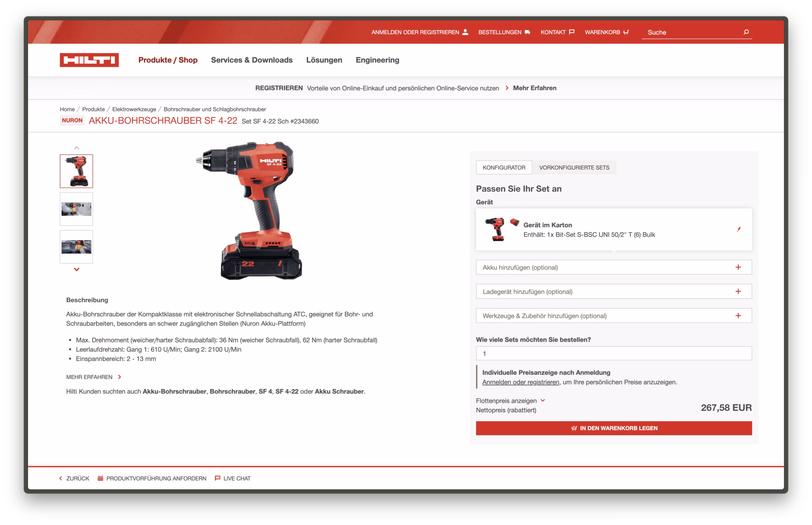The height and width of the screenshot is (525, 812).
Task: Select first drill product thumbnail
Action: (76, 171)
